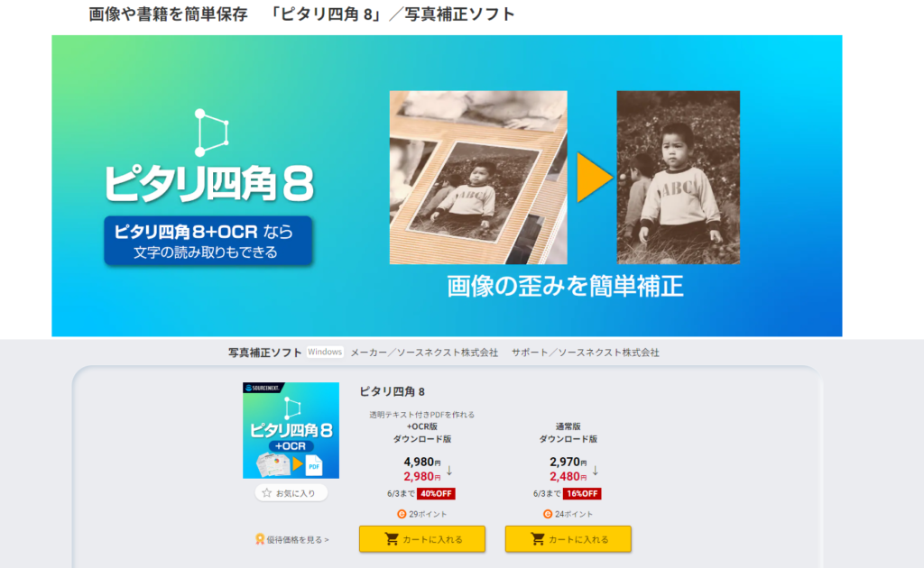Click the star icon for お気に入り
Viewport: 924px width, 568px height.
[267, 492]
